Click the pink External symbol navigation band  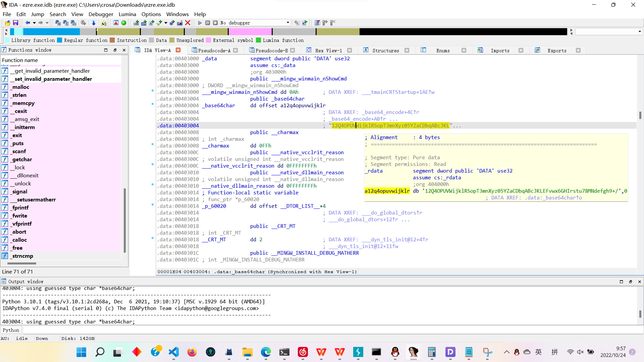pos(250,32)
